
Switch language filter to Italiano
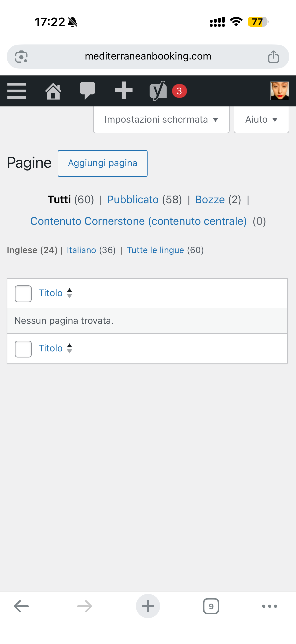81,250
